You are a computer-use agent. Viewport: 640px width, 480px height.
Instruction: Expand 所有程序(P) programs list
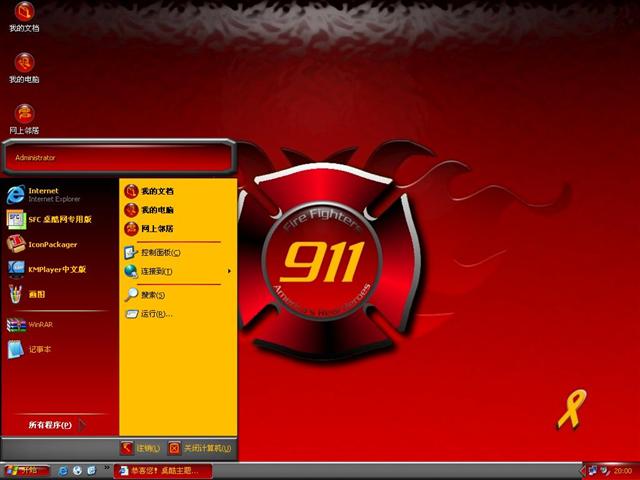coord(57,425)
